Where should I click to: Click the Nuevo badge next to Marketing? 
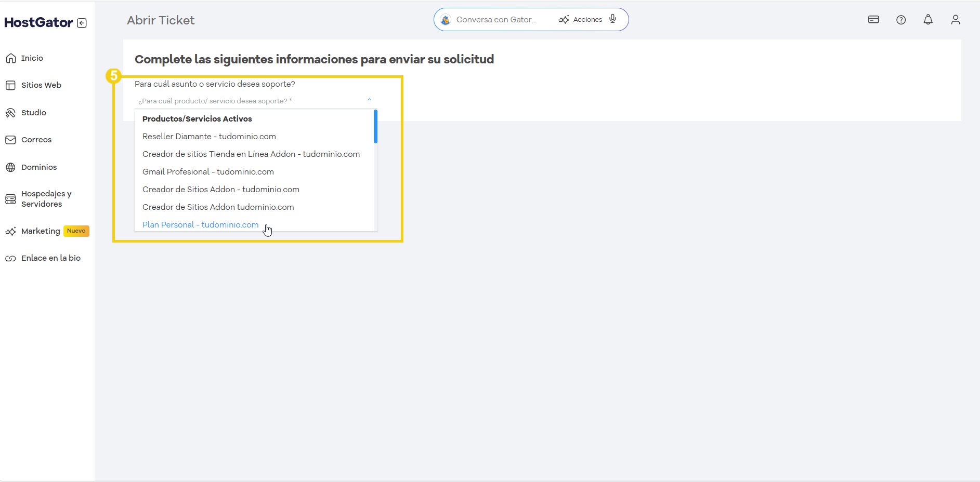pyautogui.click(x=76, y=231)
